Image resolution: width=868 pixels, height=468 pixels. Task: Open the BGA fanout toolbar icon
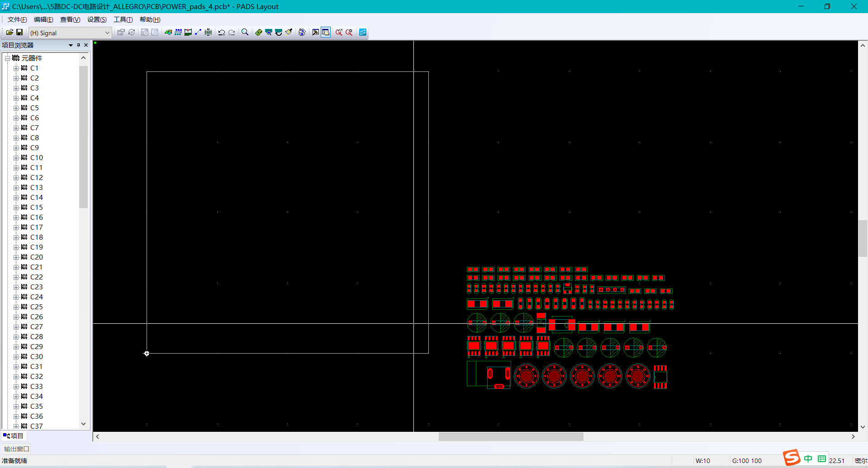point(208,33)
